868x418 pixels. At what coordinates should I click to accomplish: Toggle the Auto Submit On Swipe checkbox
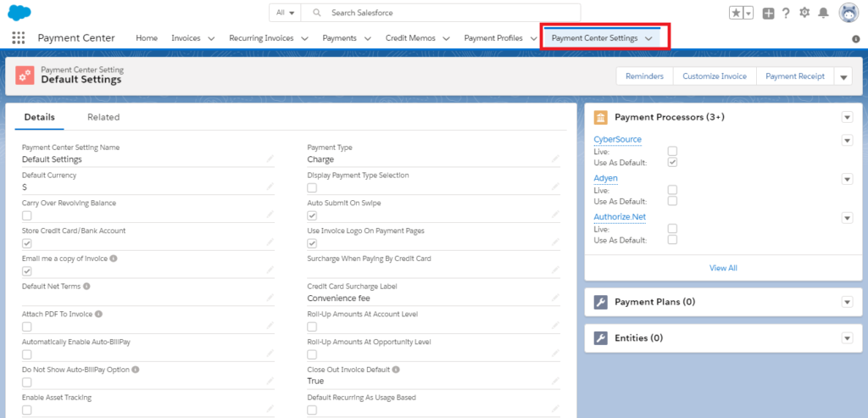click(312, 216)
